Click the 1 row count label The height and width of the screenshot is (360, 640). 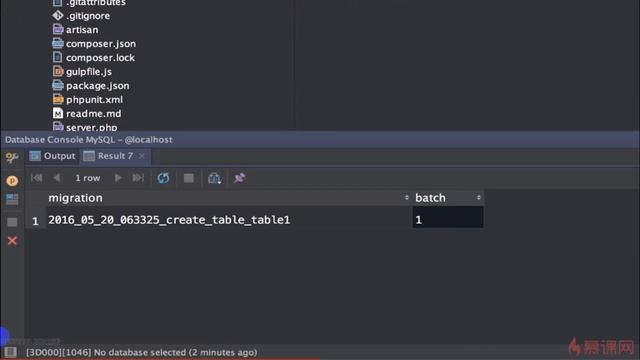pos(87,178)
